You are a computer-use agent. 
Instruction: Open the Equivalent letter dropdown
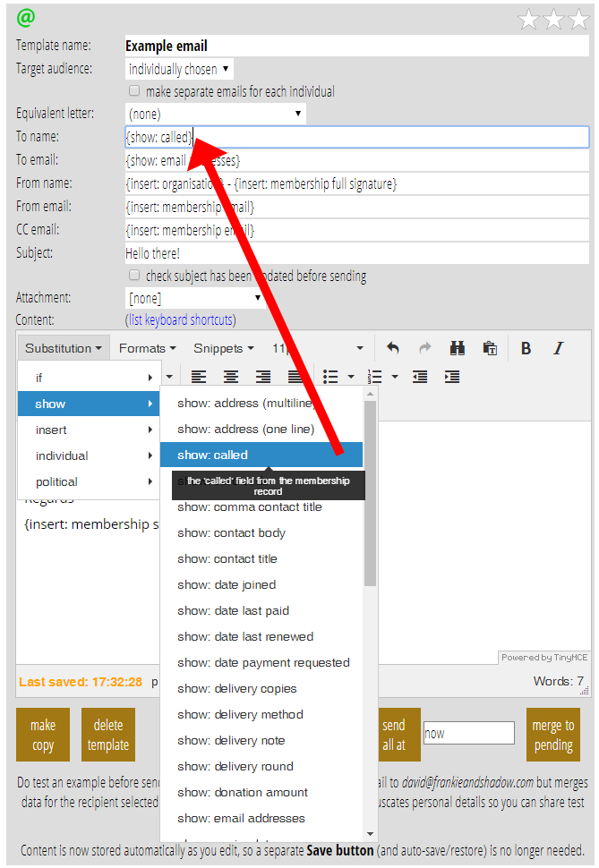pos(216,114)
